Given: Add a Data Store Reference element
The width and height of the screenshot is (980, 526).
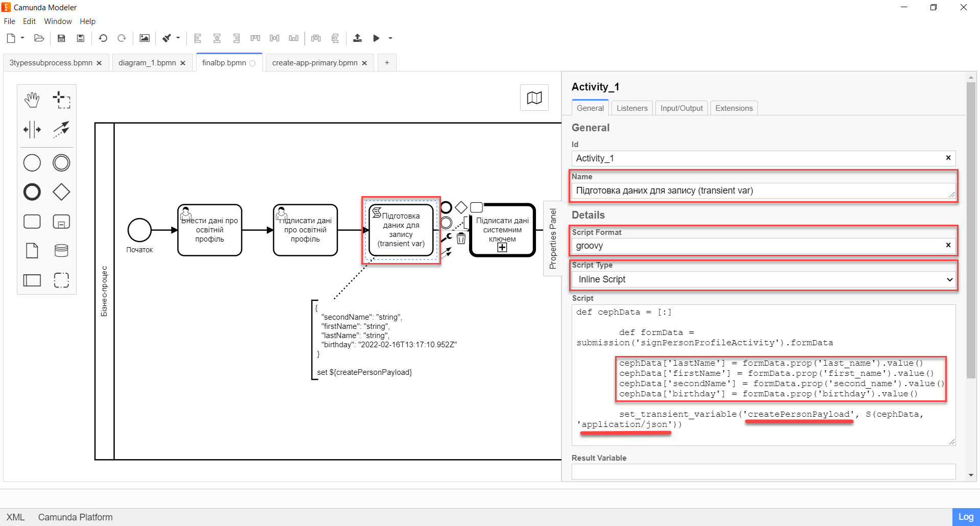Looking at the screenshot, I should coord(61,251).
